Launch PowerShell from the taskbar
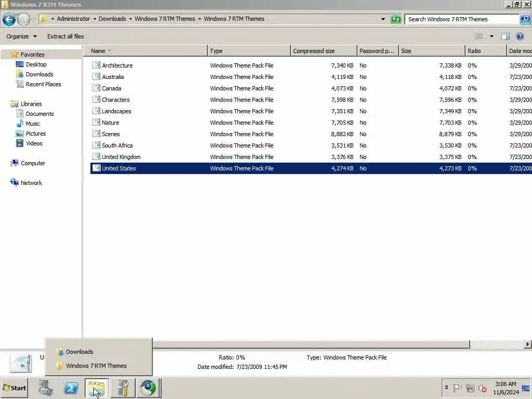The height and width of the screenshot is (399, 532). click(71, 388)
